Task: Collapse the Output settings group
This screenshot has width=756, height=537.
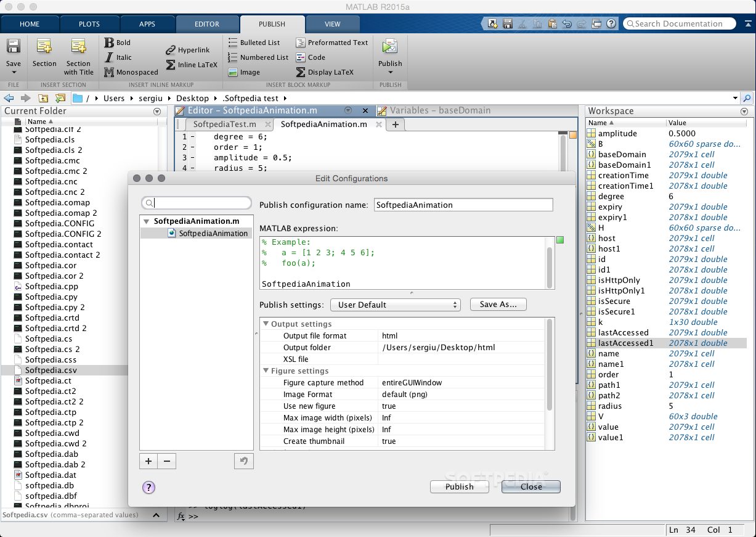Action: [x=266, y=324]
